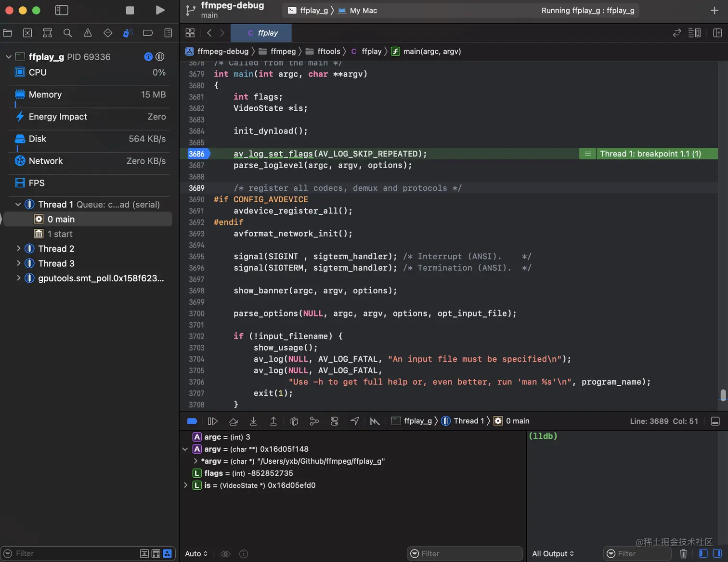Select the Disk gauge row
The width and height of the screenshot is (728, 562).
click(x=90, y=139)
